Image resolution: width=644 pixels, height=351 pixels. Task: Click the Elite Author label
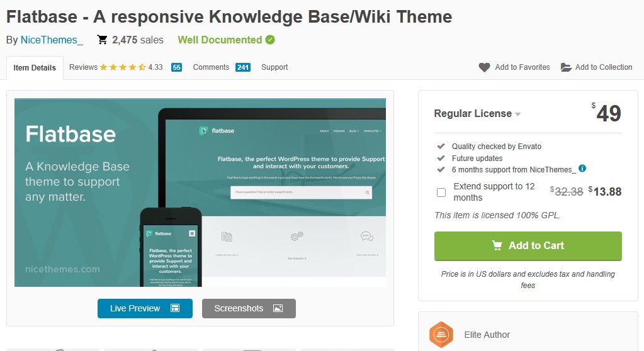[x=487, y=335]
